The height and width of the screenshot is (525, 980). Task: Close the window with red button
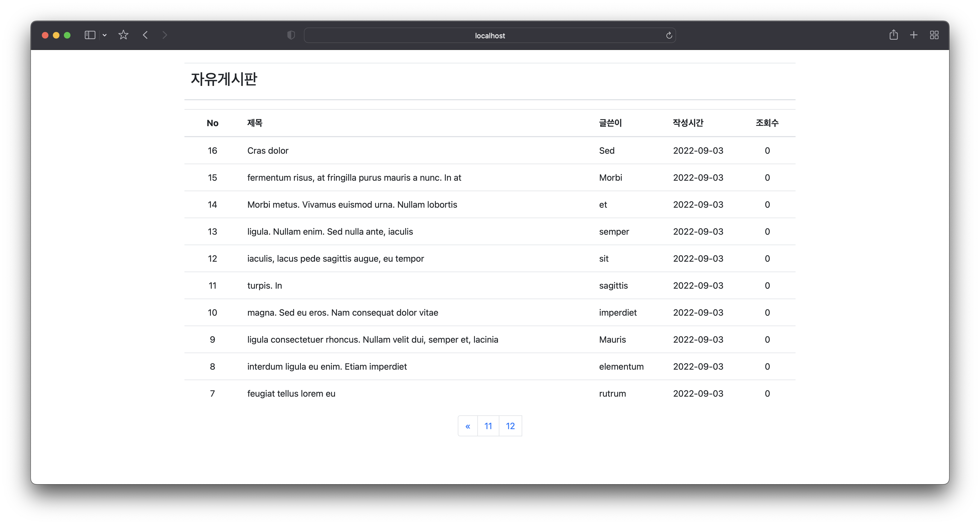click(x=45, y=36)
